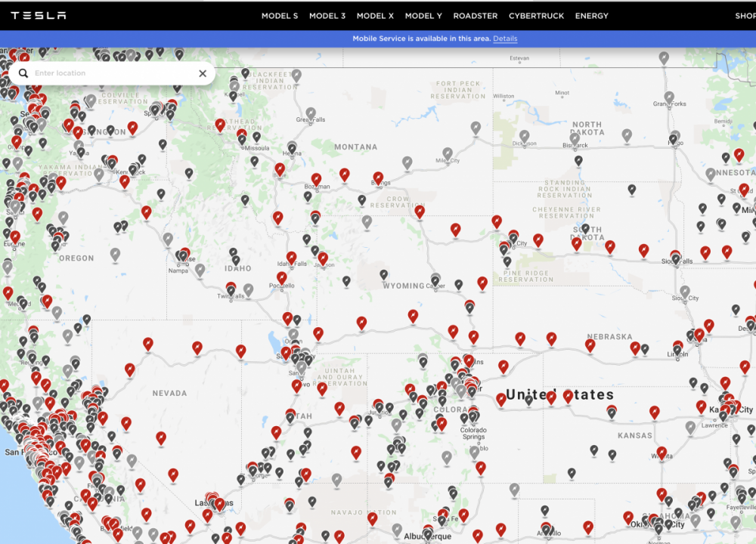Click the red Supercharger pin at Wichita
Image resolution: width=756 pixels, height=544 pixels.
[x=661, y=453]
